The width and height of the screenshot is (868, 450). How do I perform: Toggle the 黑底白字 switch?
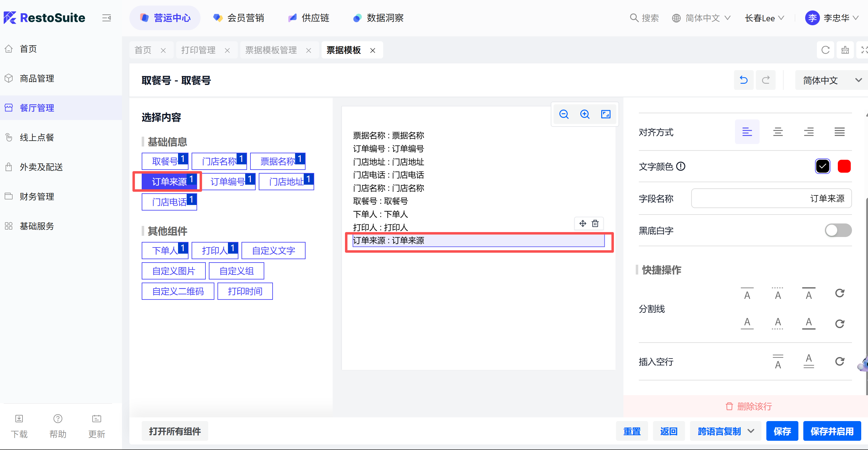coord(838,231)
